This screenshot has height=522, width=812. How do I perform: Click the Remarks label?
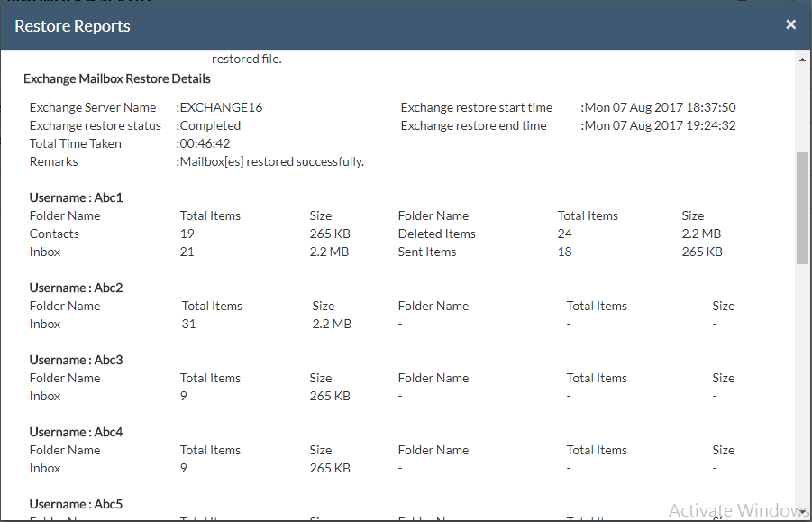click(x=54, y=161)
